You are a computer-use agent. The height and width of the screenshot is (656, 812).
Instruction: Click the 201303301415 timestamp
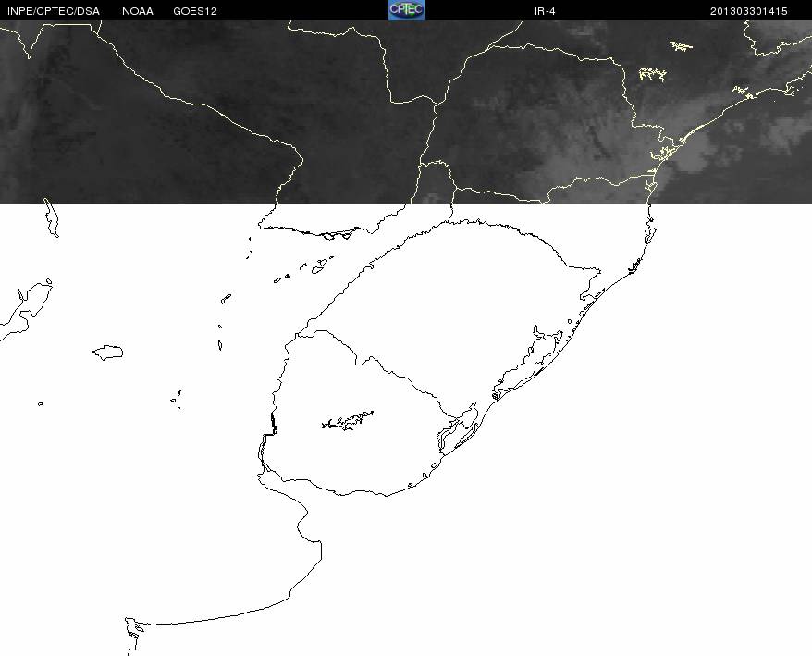[748, 11]
